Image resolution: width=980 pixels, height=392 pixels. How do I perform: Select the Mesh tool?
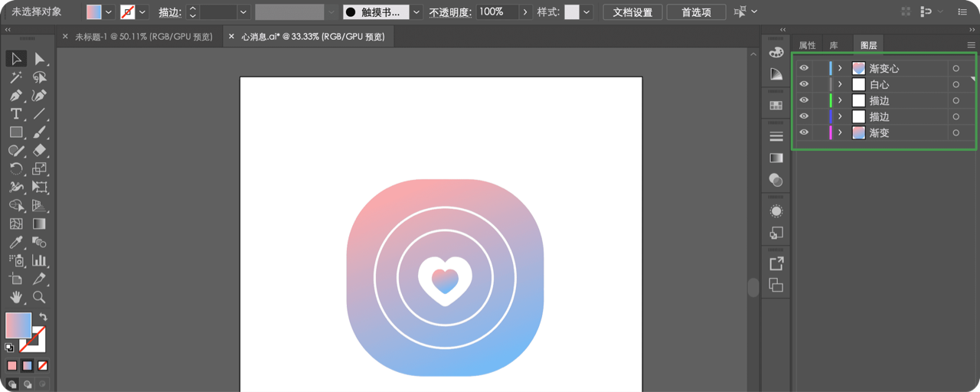click(16, 224)
